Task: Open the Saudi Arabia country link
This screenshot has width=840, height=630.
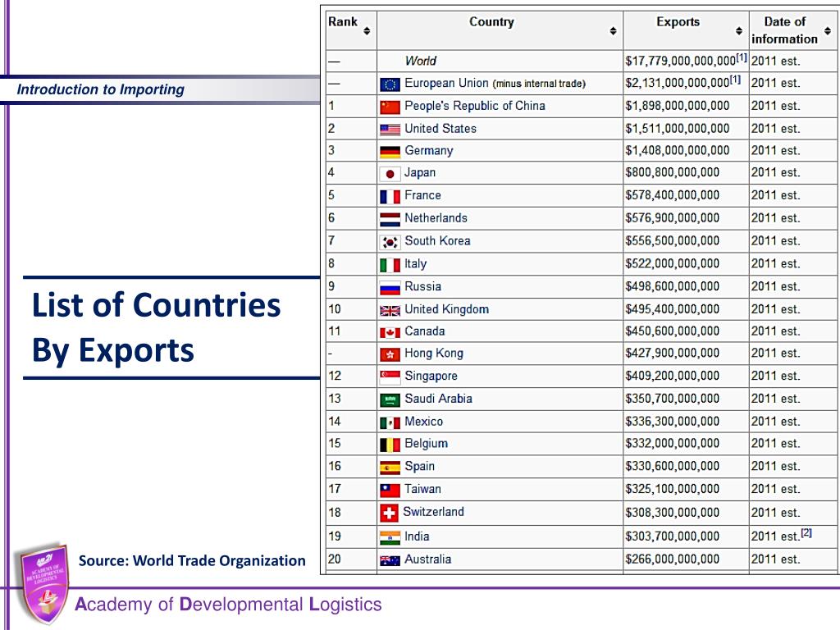Action: tap(438, 399)
